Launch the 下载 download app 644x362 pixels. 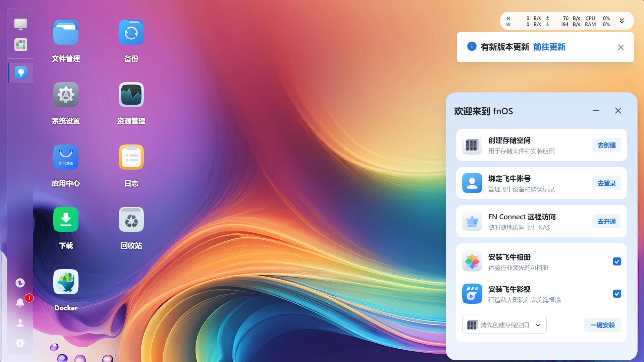(x=66, y=220)
